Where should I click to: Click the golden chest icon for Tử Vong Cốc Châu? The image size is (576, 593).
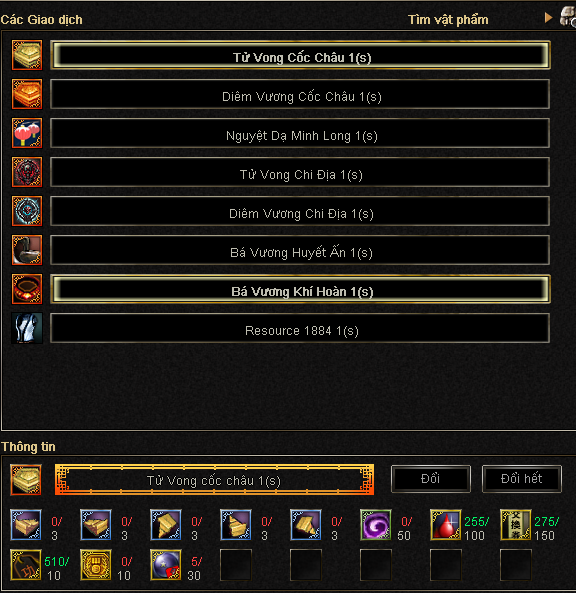[x=27, y=55]
